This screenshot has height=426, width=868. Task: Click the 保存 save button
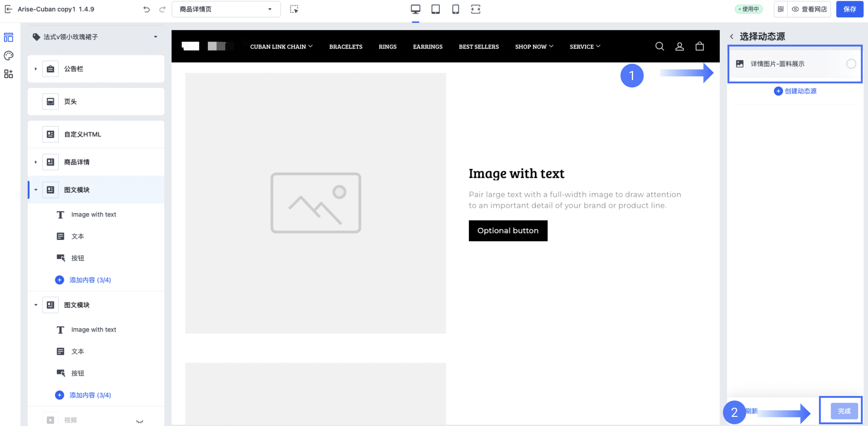coord(849,9)
